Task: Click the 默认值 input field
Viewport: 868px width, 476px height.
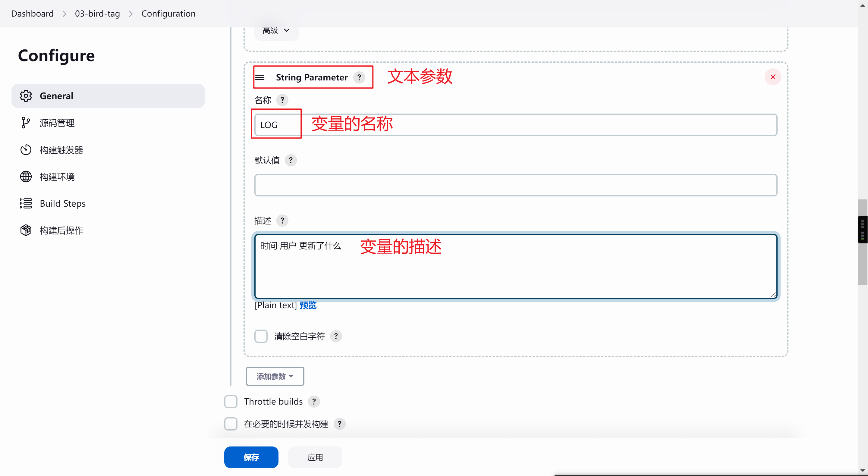Action: 516,185
